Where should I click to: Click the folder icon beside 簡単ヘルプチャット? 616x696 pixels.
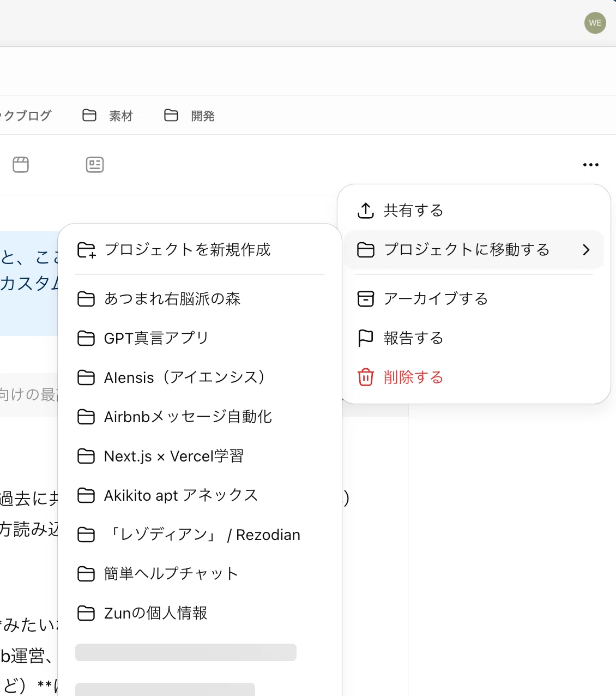[x=86, y=574]
